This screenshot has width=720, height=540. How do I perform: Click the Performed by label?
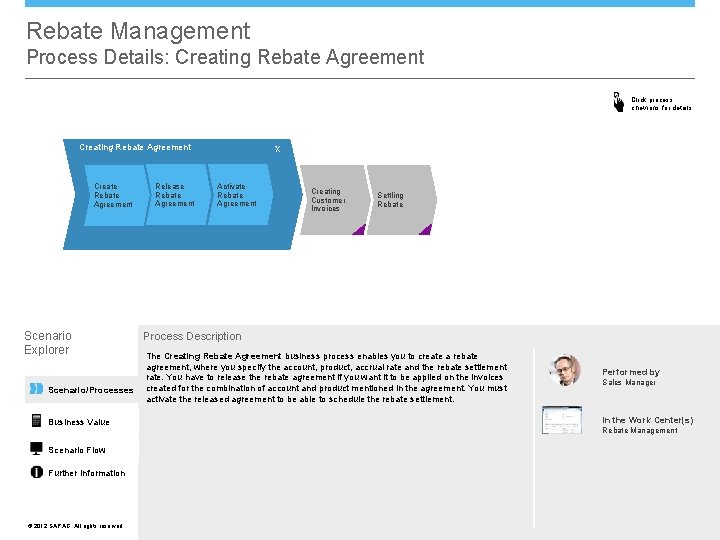[631, 372]
